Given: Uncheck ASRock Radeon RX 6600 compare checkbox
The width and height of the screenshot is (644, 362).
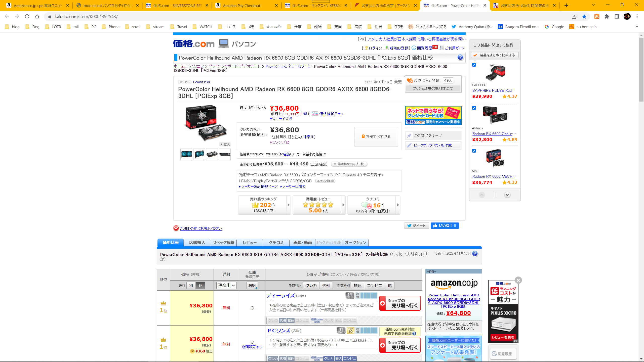Looking at the screenshot, I should click(474, 108).
